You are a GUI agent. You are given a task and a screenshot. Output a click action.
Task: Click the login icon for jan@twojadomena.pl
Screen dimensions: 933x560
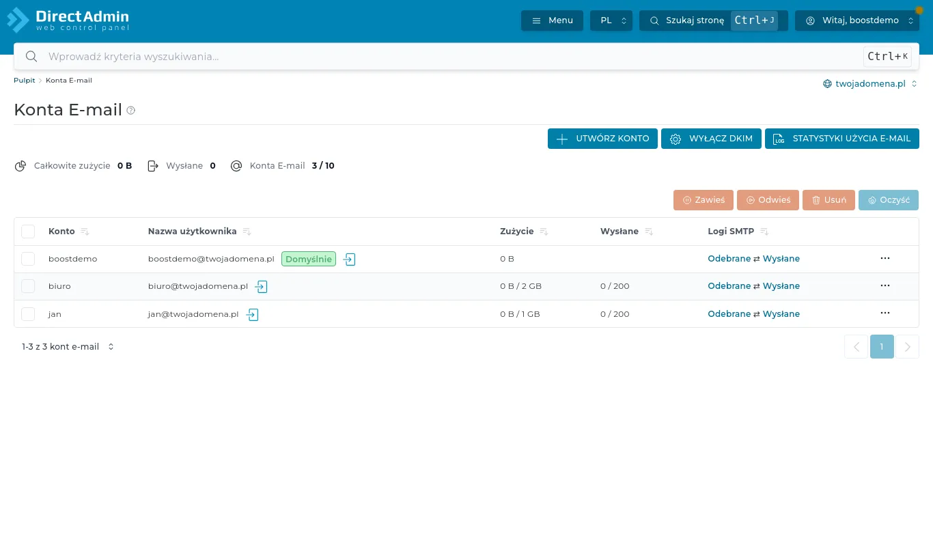tap(253, 314)
